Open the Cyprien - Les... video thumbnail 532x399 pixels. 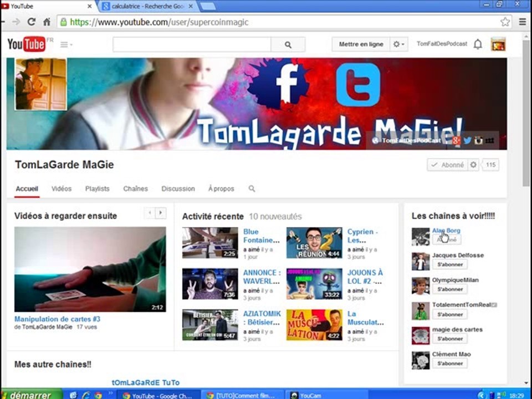click(314, 243)
